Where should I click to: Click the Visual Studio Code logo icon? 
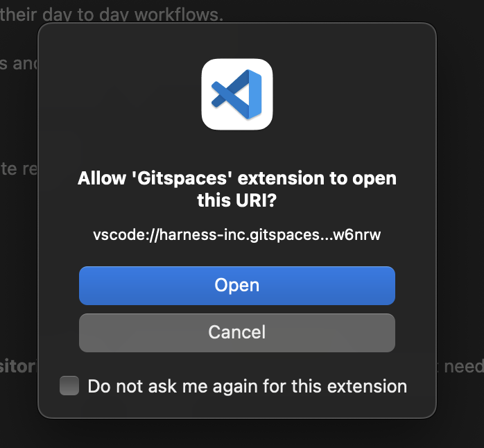click(237, 94)
